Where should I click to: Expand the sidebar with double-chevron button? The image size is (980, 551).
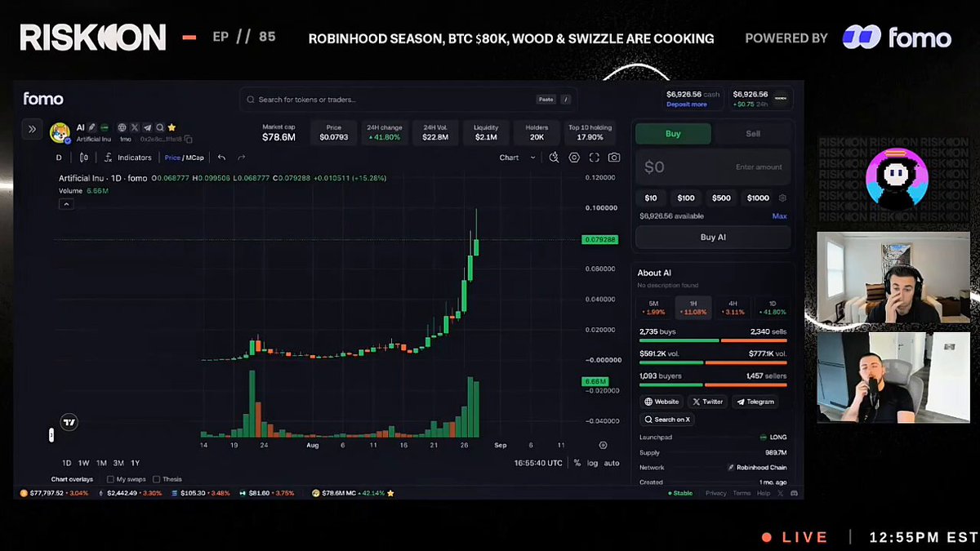click(x=32, y=129)
